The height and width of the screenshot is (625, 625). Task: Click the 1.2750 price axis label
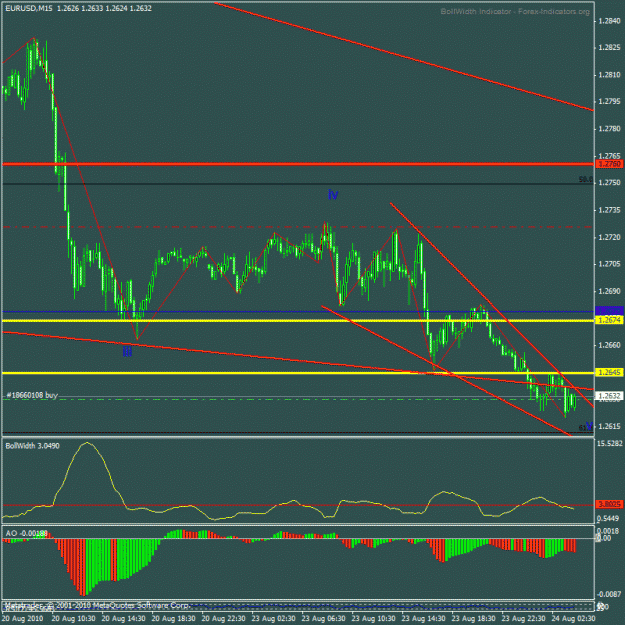pos(609,182)
